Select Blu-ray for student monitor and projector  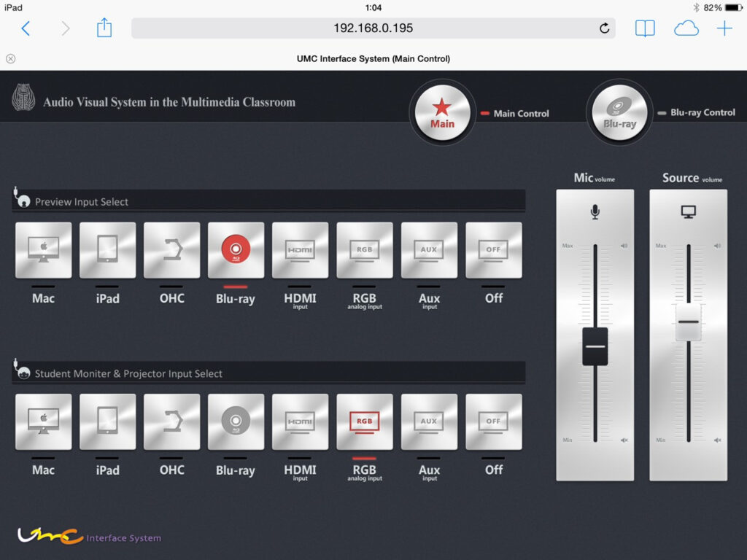coord(236,422)
